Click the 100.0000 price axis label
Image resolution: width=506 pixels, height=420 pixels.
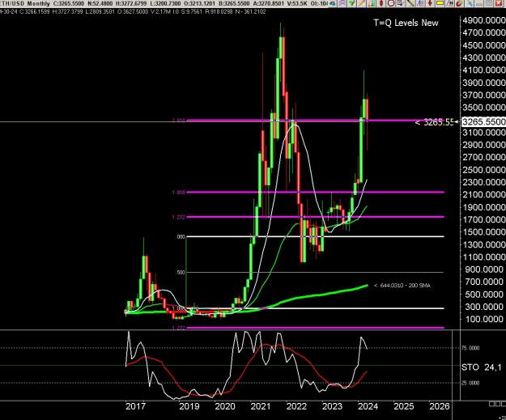(x=483, y=319)
